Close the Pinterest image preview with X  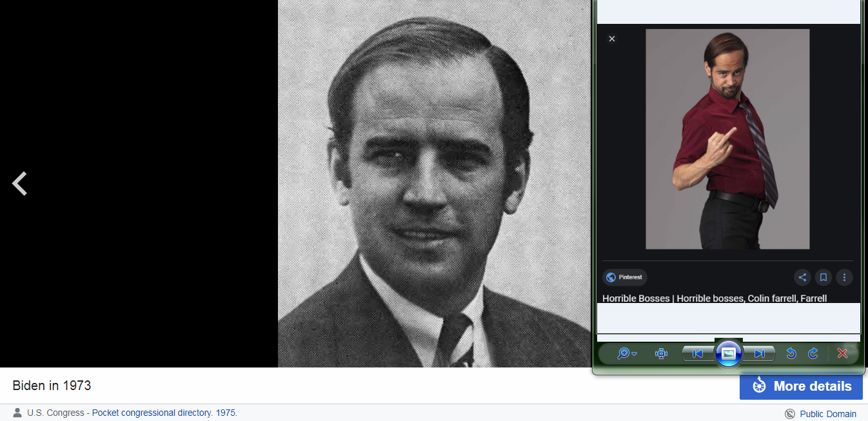(612, 39)
